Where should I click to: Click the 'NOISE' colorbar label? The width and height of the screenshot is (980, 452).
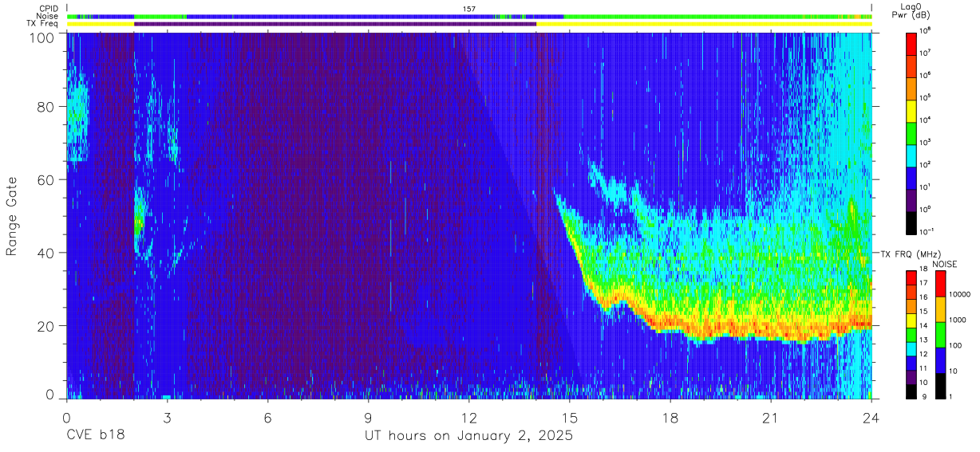point(944,263)
